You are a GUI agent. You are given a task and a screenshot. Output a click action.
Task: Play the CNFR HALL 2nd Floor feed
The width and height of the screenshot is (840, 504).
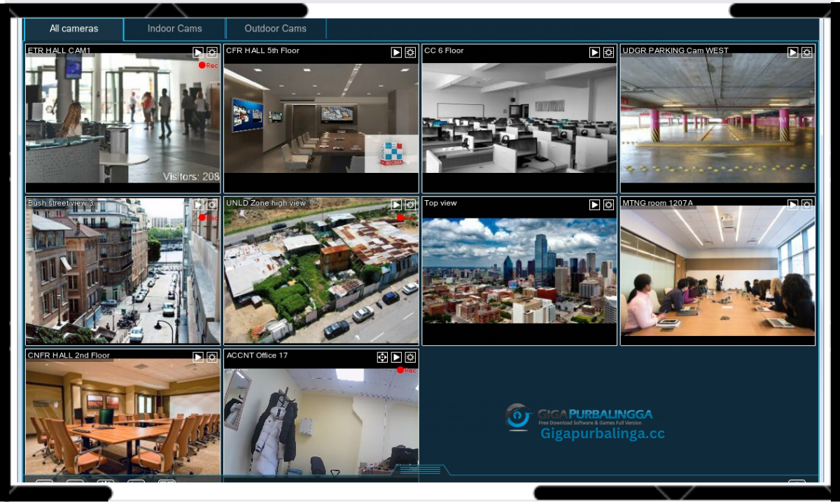(x=198, y=357)
